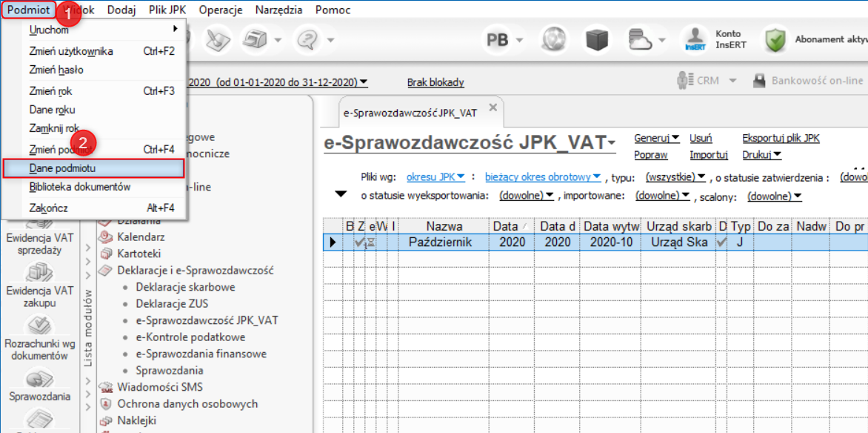Select Deklaracje skarbowe in module tree
This screenshot has height=433, width=868.
click(x=186, y=287)
